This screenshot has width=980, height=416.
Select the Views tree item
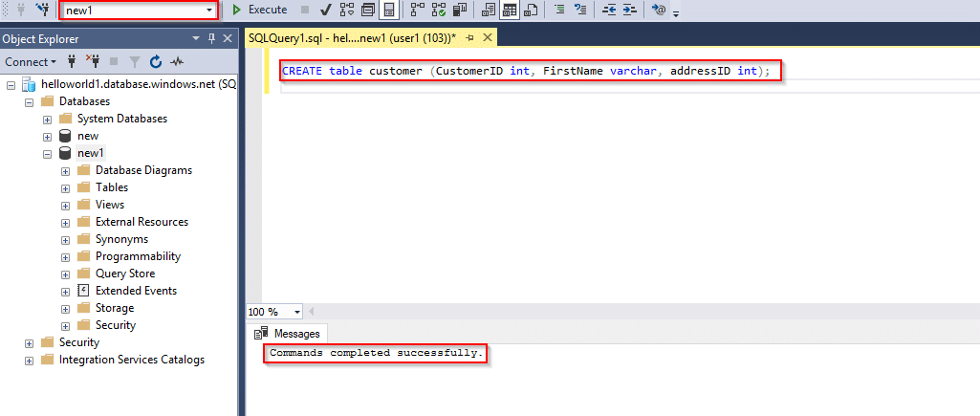(110, 205)
